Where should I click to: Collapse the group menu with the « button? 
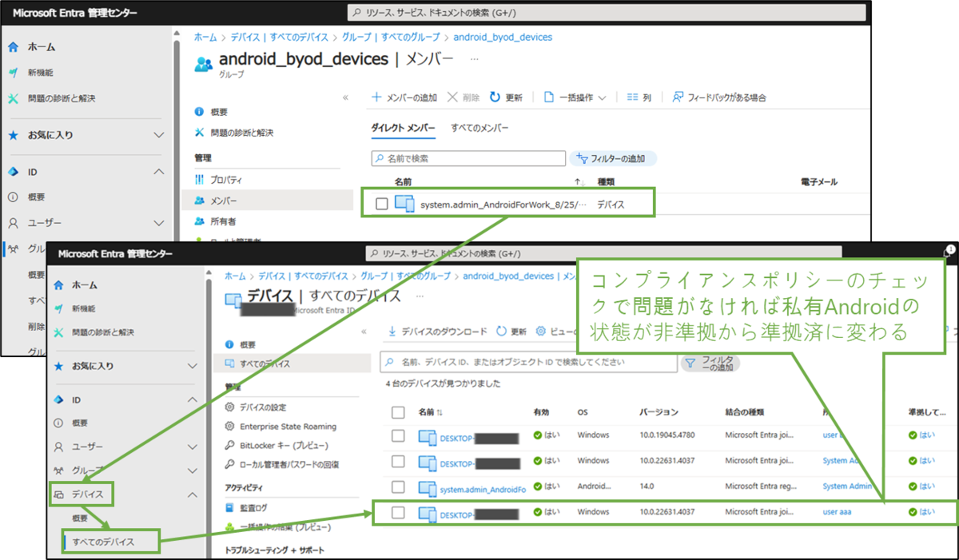[345, 97]
